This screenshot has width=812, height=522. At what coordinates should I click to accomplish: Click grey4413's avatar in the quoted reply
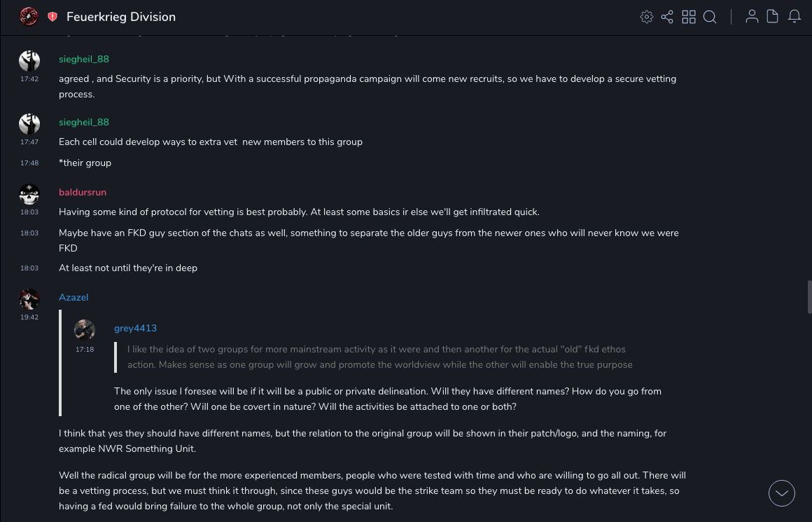point(85,330)
